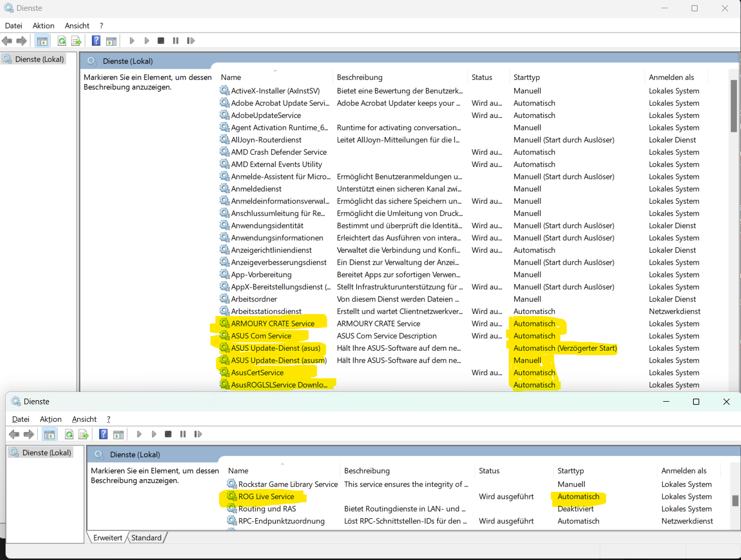Click gear icon beside Rockstar Game Library Service
The height and width of the screenshot is (560, 741).
(232, 484)
